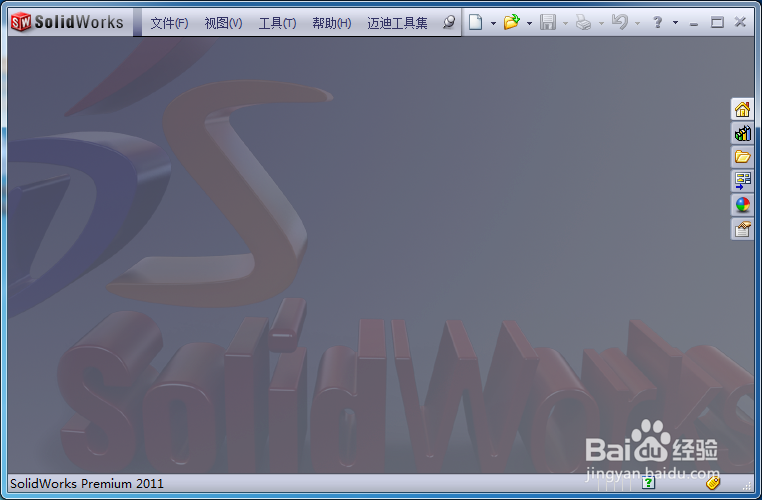Image resolution: width=762 pixels, height=500 pixels.
Task: Create a new document with New icon
Action: click(476, 22)
